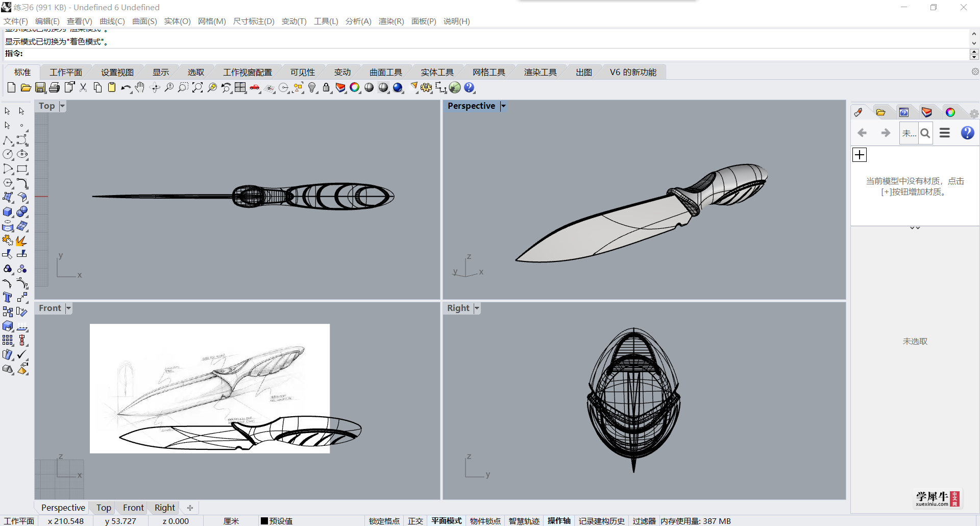980x526 pixels.
Task: Select the Polyline tool in sidebar
Action: tap(8, 140)
